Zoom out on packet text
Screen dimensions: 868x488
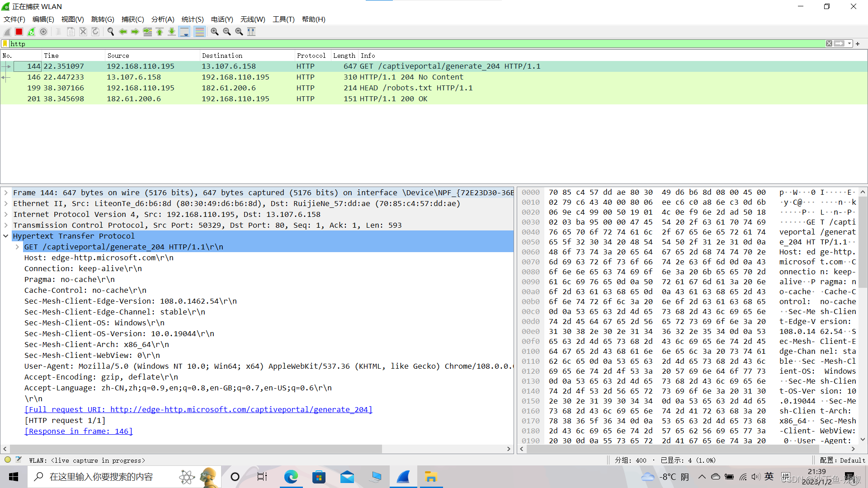click(227, 32)
